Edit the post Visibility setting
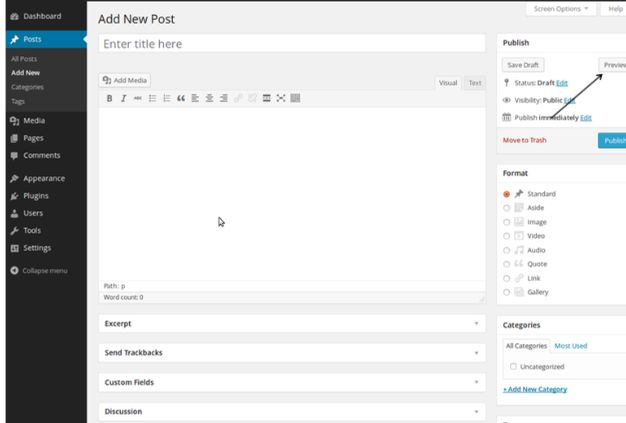Screen dimensions: 626x423 [570, 100]
